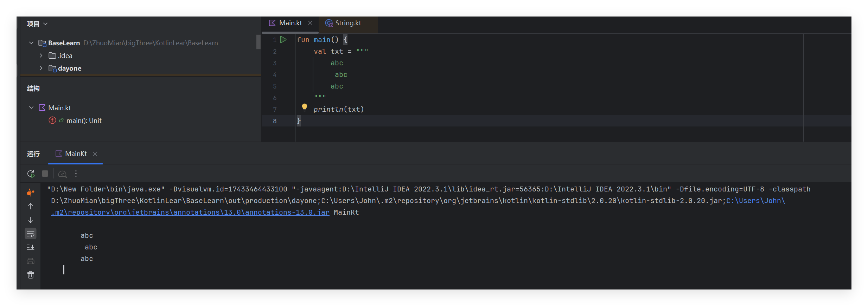Click the yellow lightbulb intention icon
Viewport: 868px width, 306px height.
(x=305, y=108)
